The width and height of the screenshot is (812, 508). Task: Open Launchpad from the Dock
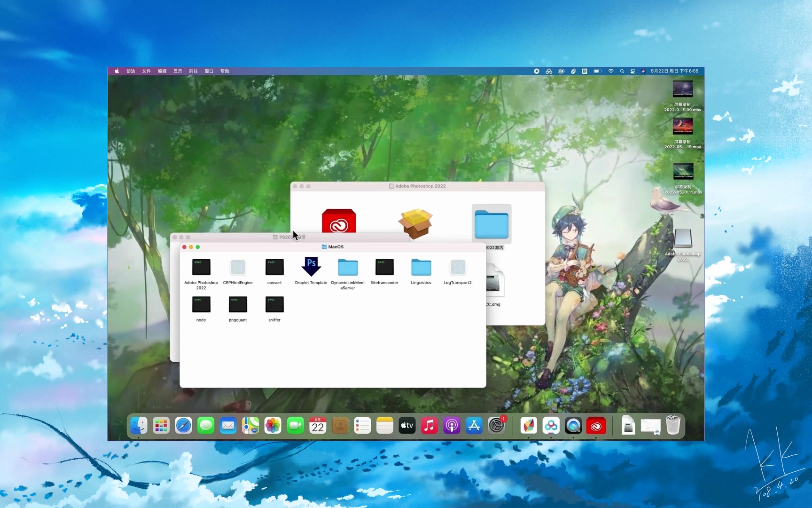click(x=161, y=426)
